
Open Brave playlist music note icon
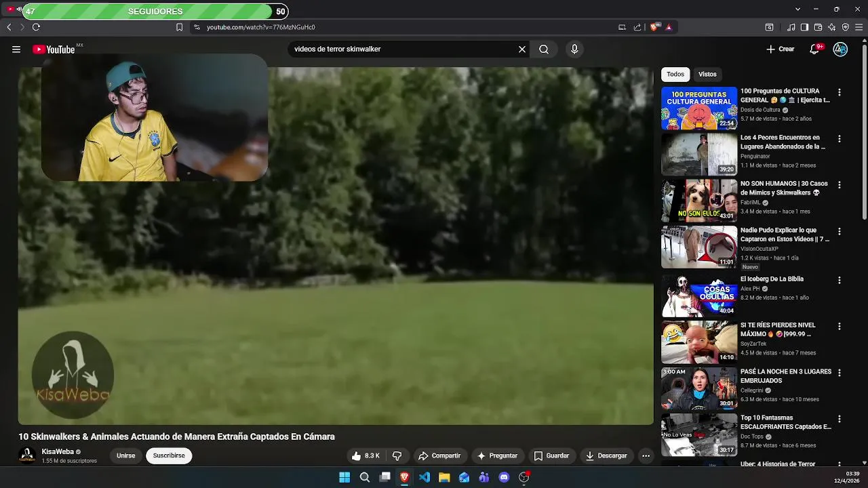point(791,27)
